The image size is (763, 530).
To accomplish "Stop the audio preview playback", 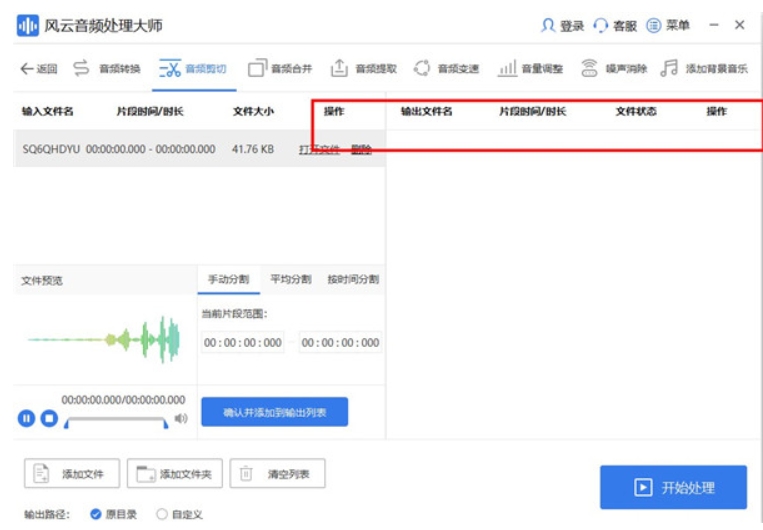I will (49, 418).
